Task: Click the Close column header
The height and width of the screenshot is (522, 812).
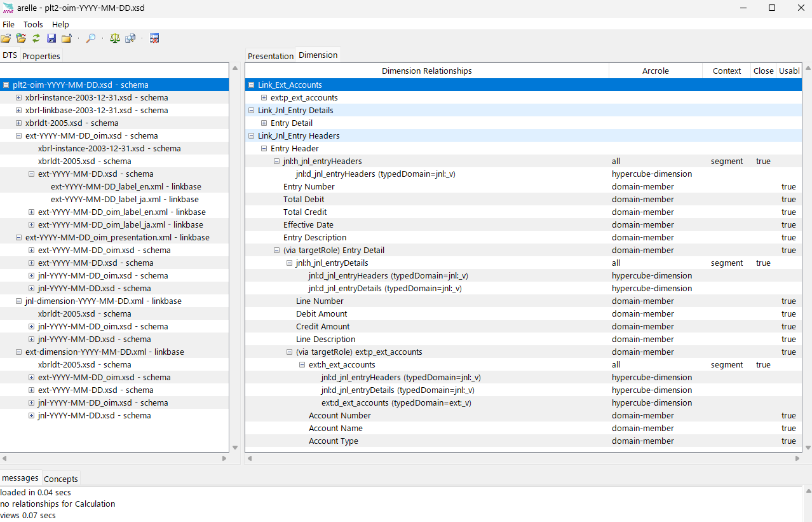Action: [x=764, y=71]
